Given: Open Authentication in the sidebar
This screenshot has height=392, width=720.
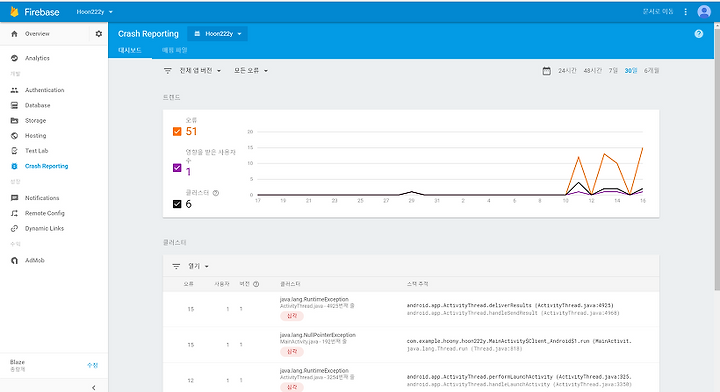Looking at the screenshot, I should click(x=45, y=90).
